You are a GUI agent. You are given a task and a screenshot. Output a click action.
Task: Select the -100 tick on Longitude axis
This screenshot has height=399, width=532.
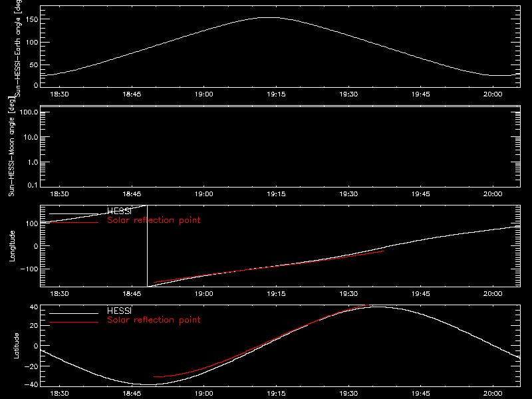coord(29,269)
